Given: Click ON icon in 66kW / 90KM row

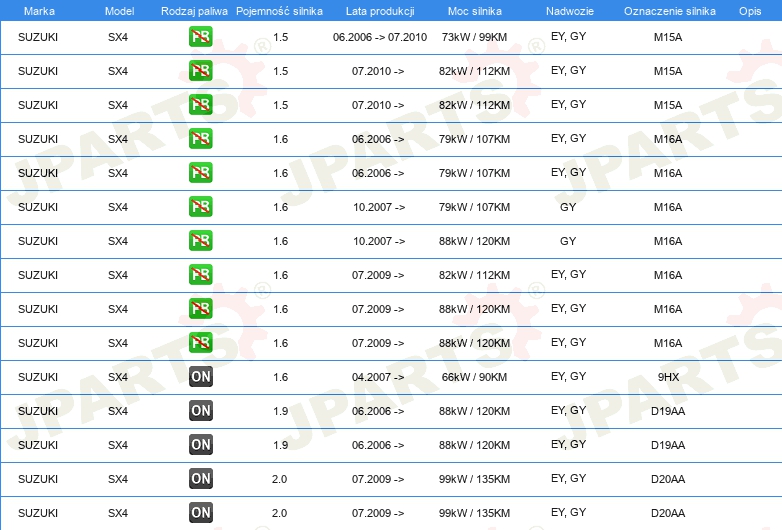Looking at the screenshot, I should (x=200, y=377).
